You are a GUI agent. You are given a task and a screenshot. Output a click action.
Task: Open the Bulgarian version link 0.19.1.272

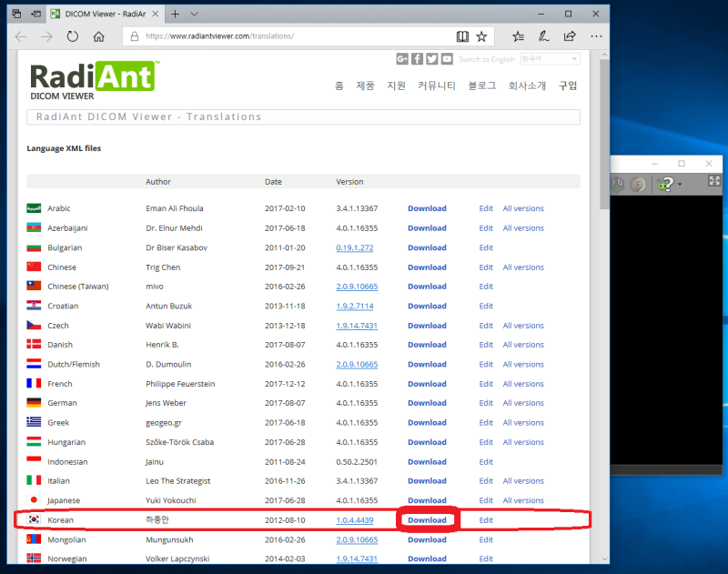point(355,247)
